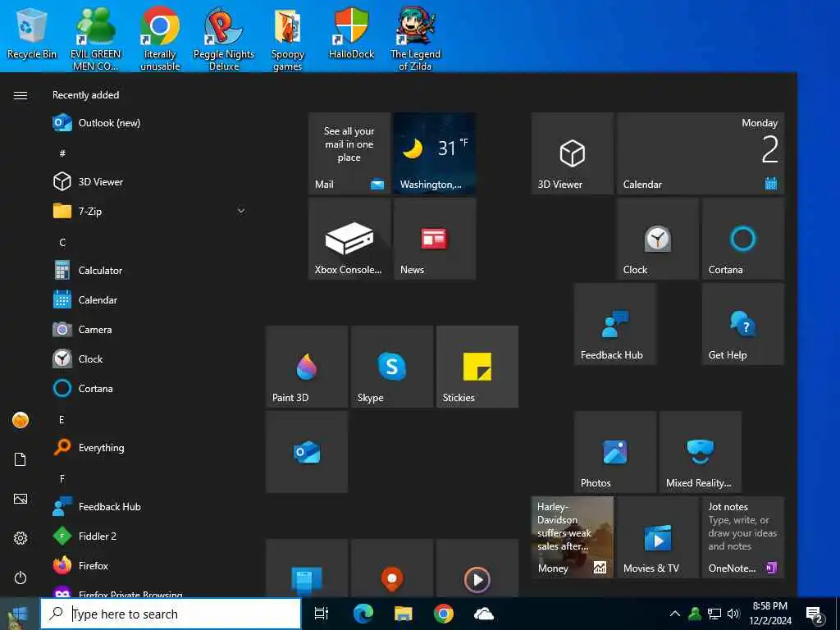Jump to the F letter group

[62, 478]
